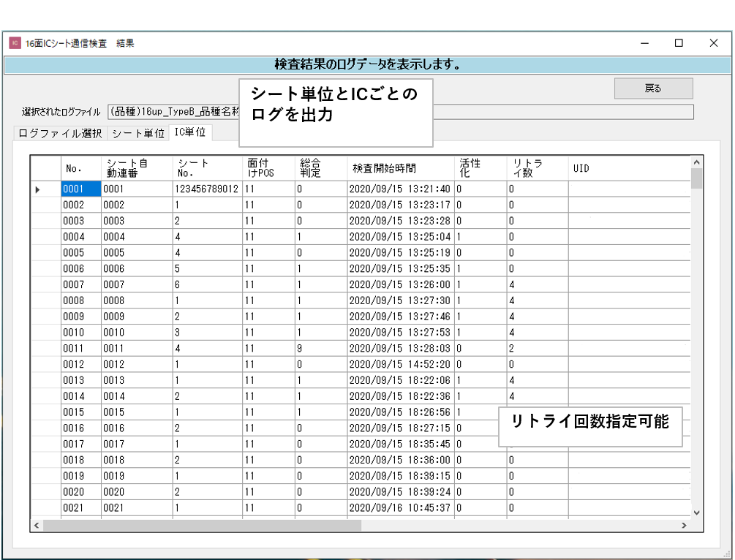Click the time cell 2020/09/16 10:45:37
Image resolution: width=735 pixels, height=560 pixels.
coord(401,508)
